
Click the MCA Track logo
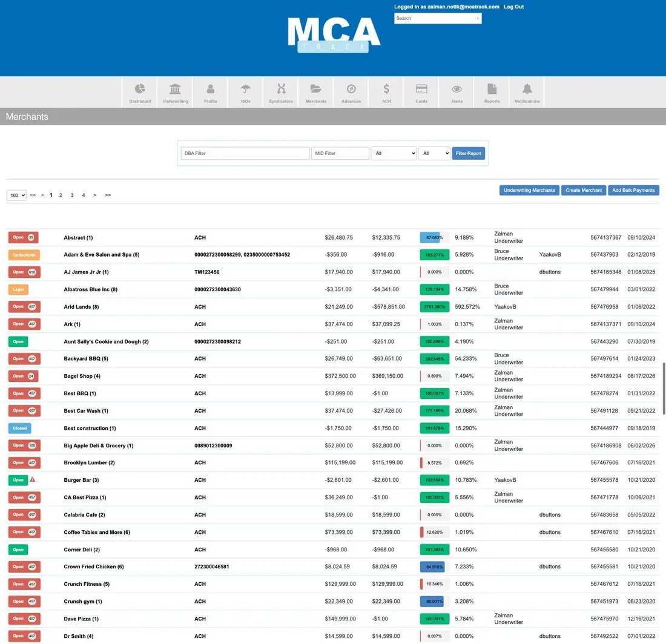[x=334, y=35]
